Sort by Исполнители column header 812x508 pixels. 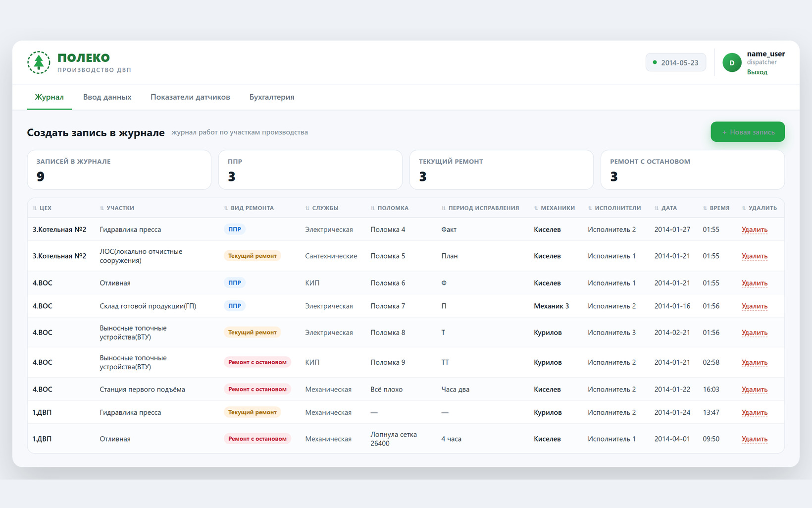pyautogui.click(x=614, y=208)
